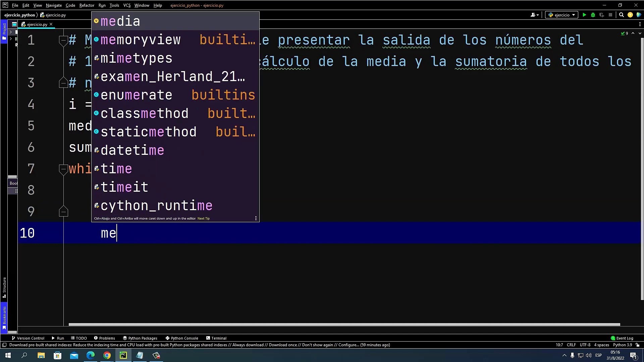Click the horizontal editor scrollbar
Viewport: 644px width, 362px height.
(x=344, y=324)
